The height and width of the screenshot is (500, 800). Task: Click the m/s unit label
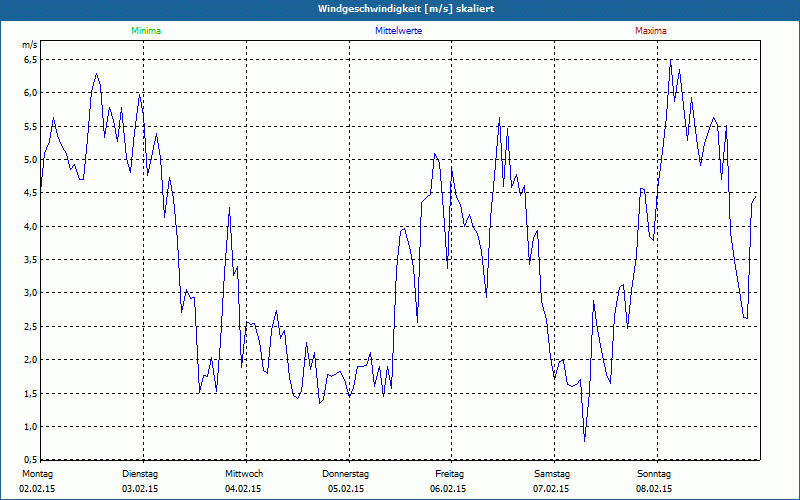pos(29,45)
